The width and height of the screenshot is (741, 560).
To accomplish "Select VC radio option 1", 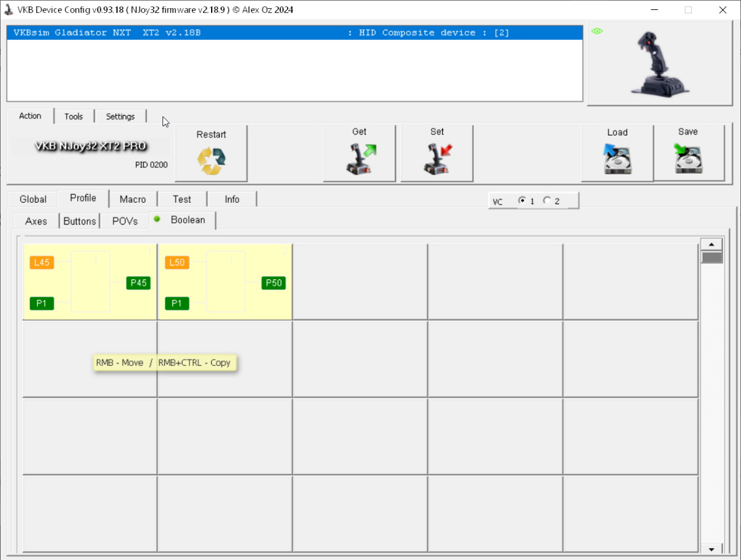I will point(522,201).
